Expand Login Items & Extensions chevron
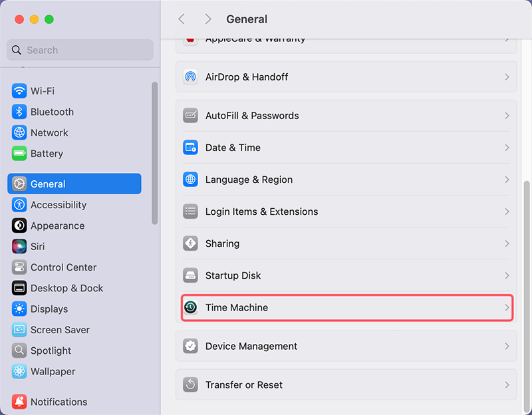The image size is (532, 415). coord(507,211)
